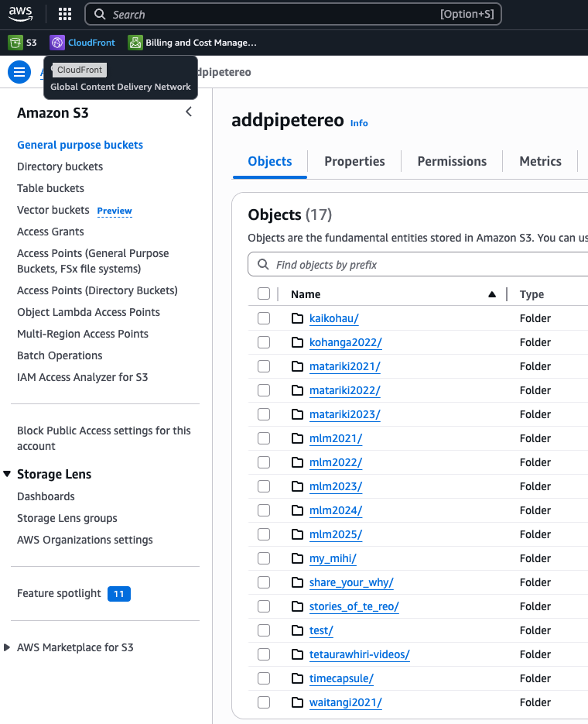Click the S3 shortcut icon in favorites bar
The height and width of the screenshot is (724, 588).
click(x=15, y=43)
